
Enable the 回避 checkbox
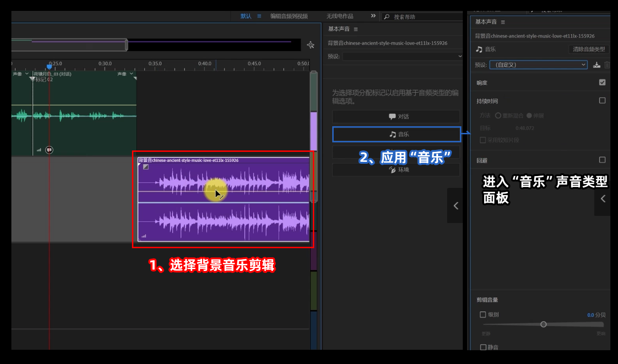click(x=601, y=159)
